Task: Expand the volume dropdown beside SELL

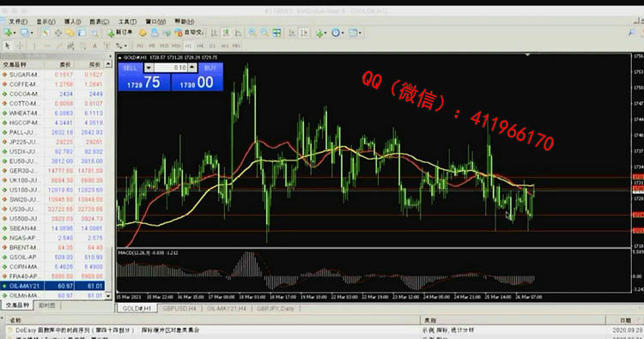Action: pos(149,68)
